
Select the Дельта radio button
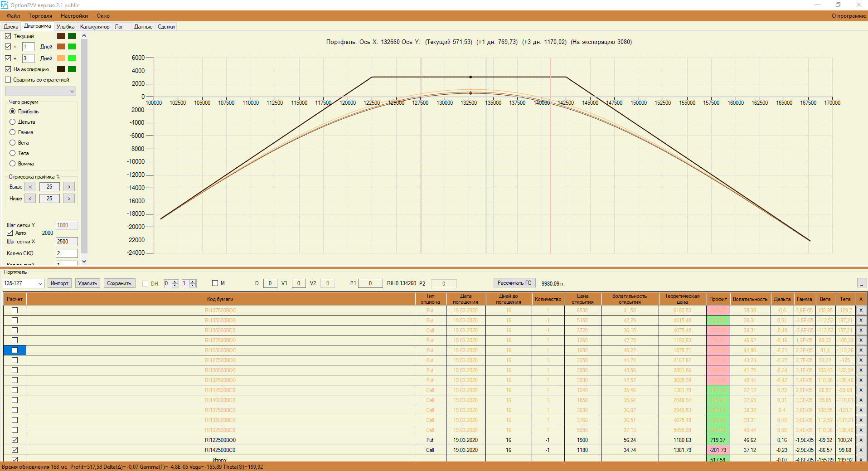[x=13, y=122]
